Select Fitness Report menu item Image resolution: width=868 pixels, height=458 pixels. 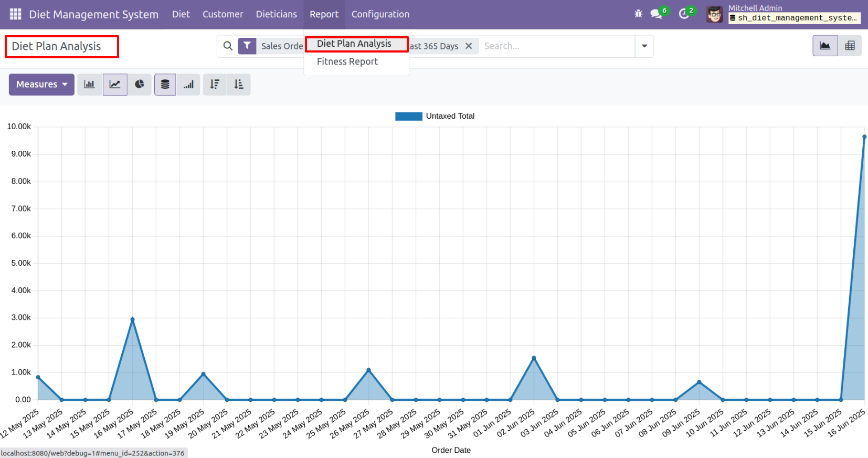pyautogui.click(x=347, y=61)
